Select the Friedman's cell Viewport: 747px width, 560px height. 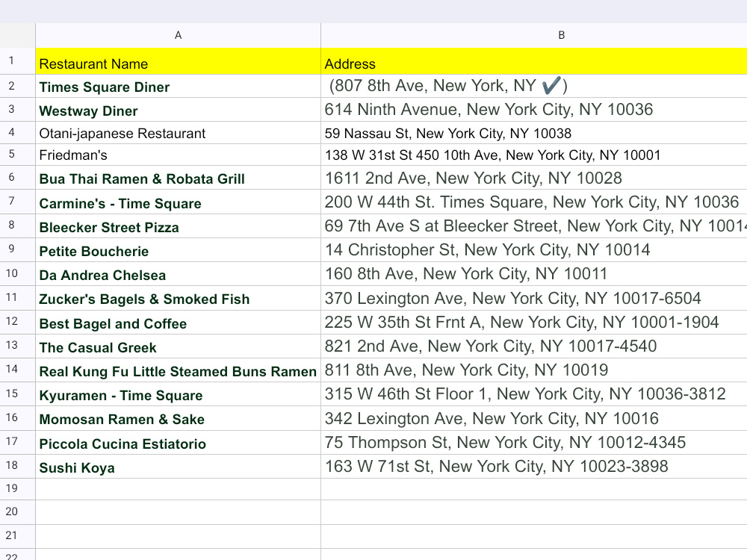click(179, 155)
